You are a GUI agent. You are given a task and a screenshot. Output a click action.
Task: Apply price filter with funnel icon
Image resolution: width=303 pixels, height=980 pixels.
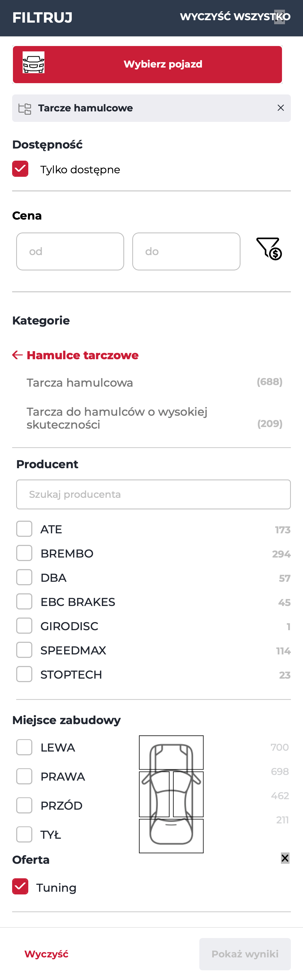coord(269,249)
